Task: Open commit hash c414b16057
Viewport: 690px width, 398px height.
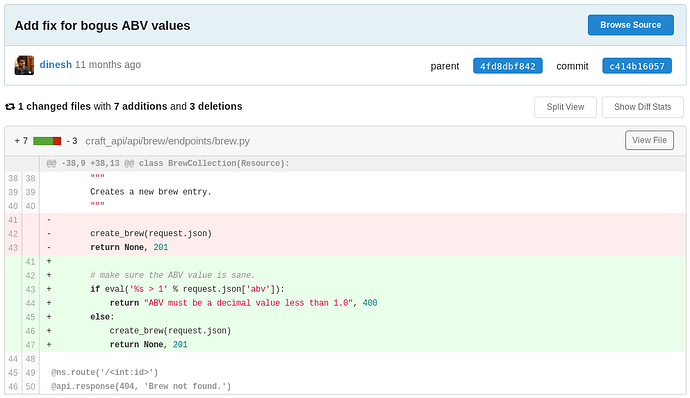Action: [x=637, y=66]
